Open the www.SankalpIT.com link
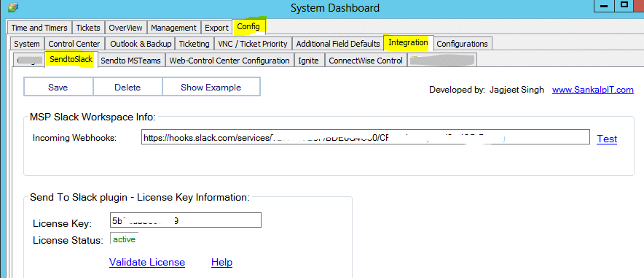This screenshot has width=644, height=278. [x=593, y=90]
